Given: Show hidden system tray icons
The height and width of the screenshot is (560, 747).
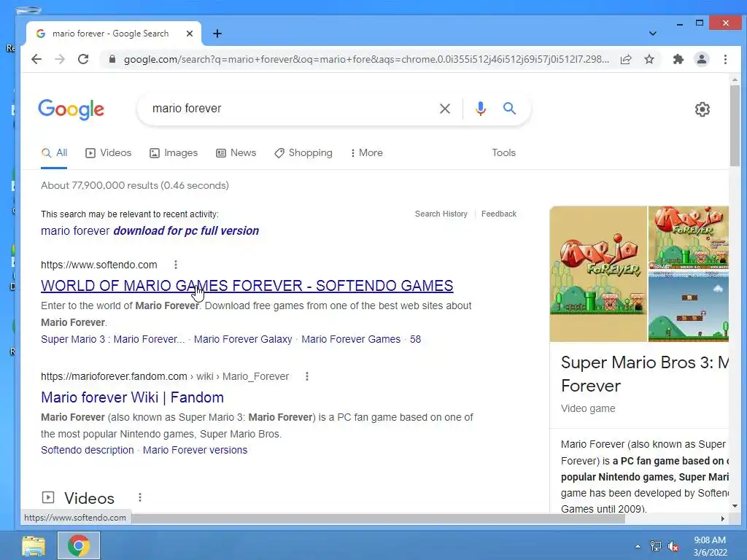Looking at the screenshot, I should pyautogui.click(x=638, y=546).
